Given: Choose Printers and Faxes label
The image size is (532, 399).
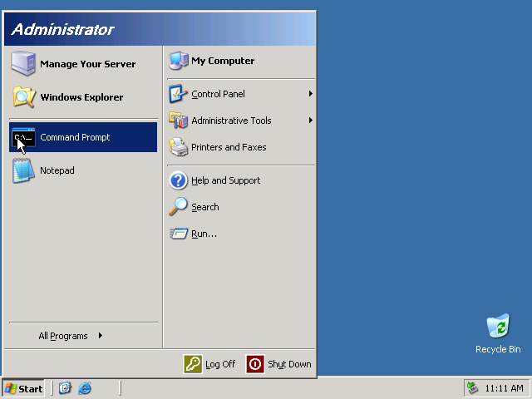Looking at the screenshot, I should pyautogui.click(x=229, y=147).
